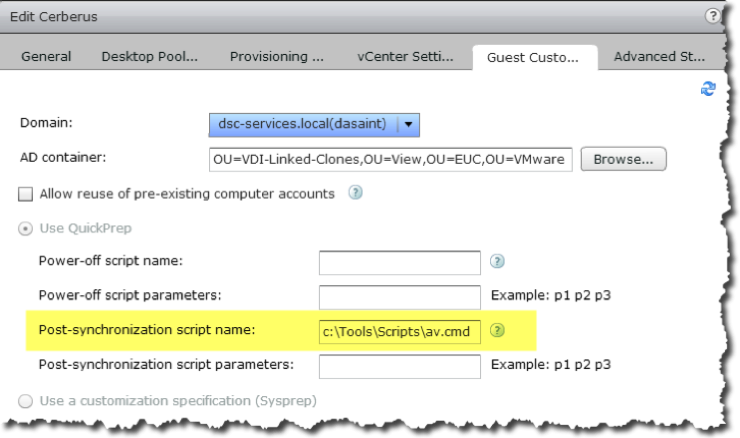Switch to the Desktop Pool tab
This screenshot has height=438, width=740.
[x=150, y=57]
